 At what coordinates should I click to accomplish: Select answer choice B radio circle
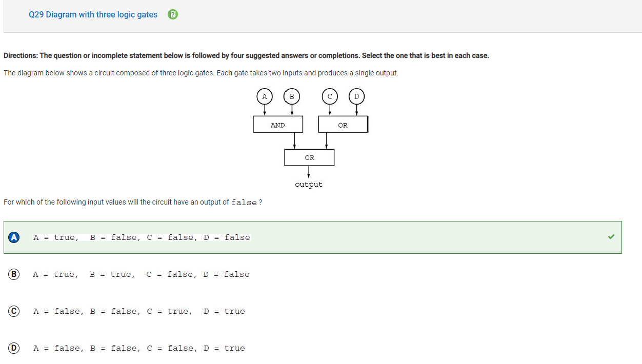click(14, 274)
